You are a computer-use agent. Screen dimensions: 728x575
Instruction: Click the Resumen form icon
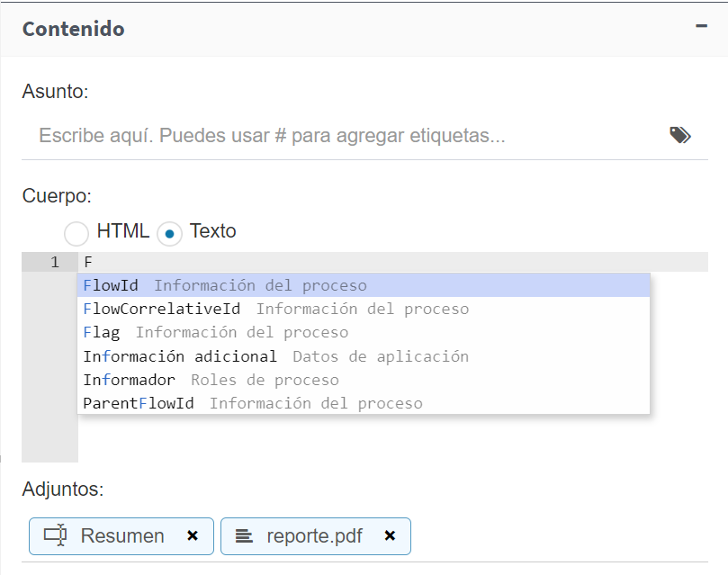tap(55, 535)
